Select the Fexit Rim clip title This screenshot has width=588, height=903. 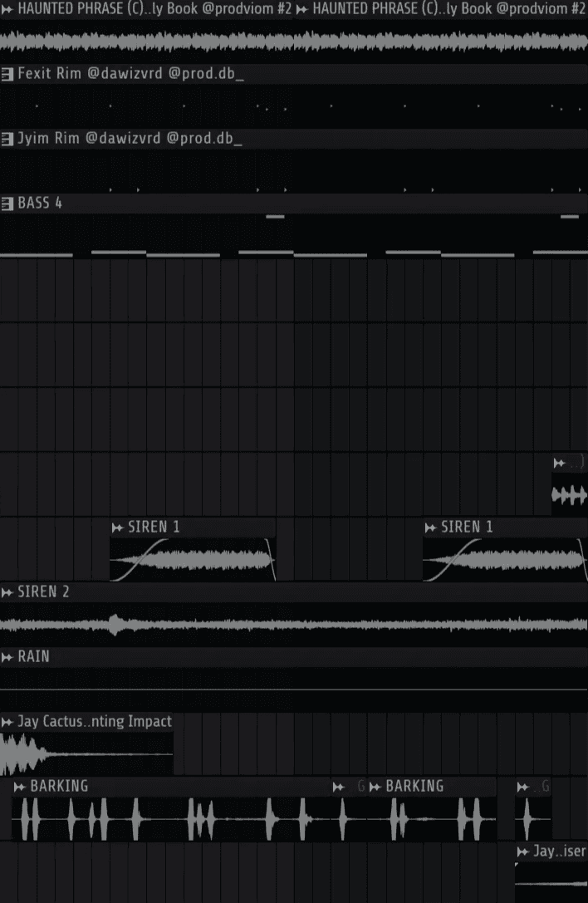(x=130, y=74)
